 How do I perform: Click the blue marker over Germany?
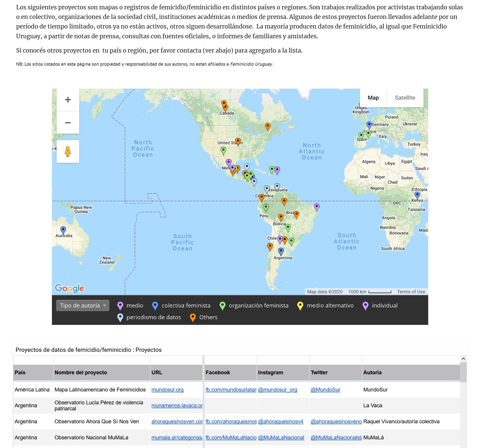pyautogui.click(x=369, y=125)
